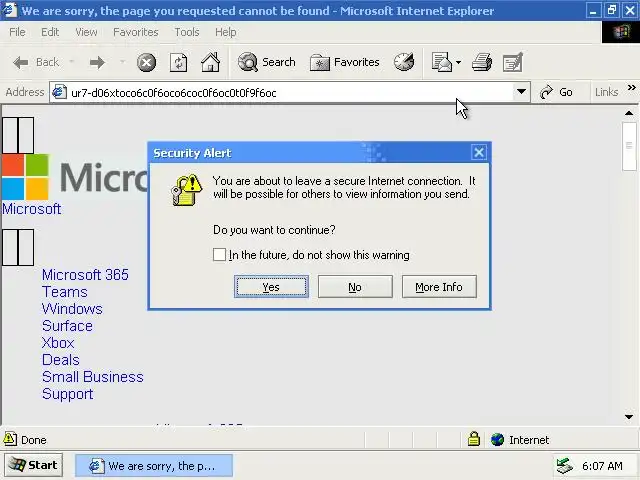This screenshot has height=480, width=640.
Task: Select the 'We are sorry, the p...' taskbar button
Action: point(154,466)
